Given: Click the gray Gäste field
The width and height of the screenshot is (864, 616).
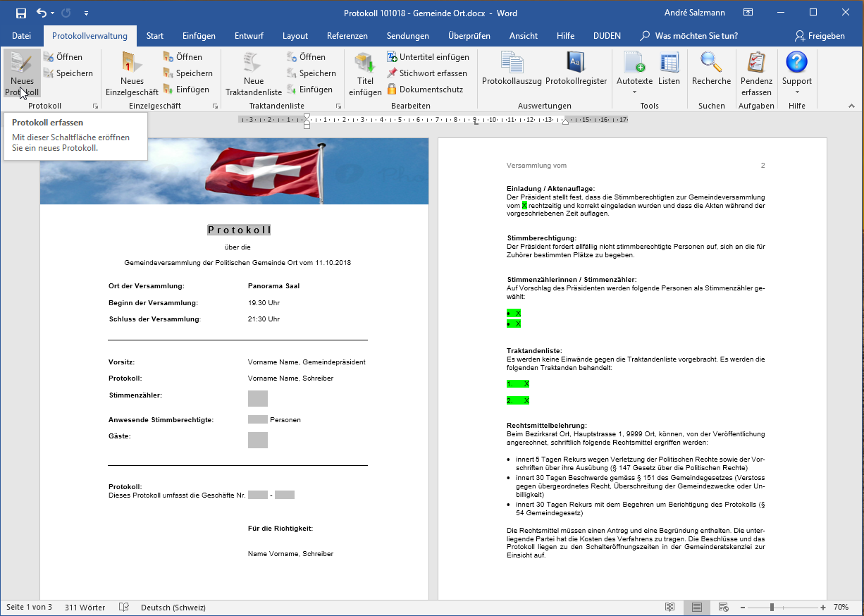Looking at the screenshot, I should pos(258,440).
